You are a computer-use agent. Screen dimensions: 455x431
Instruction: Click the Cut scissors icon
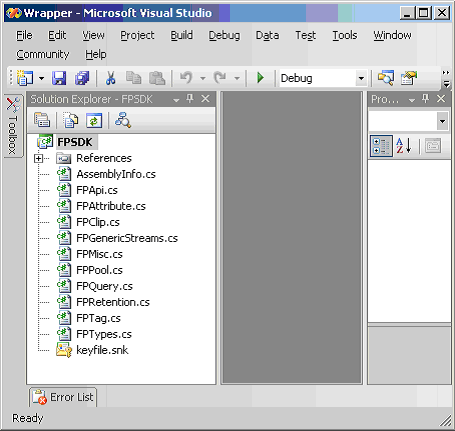[111, 78]
